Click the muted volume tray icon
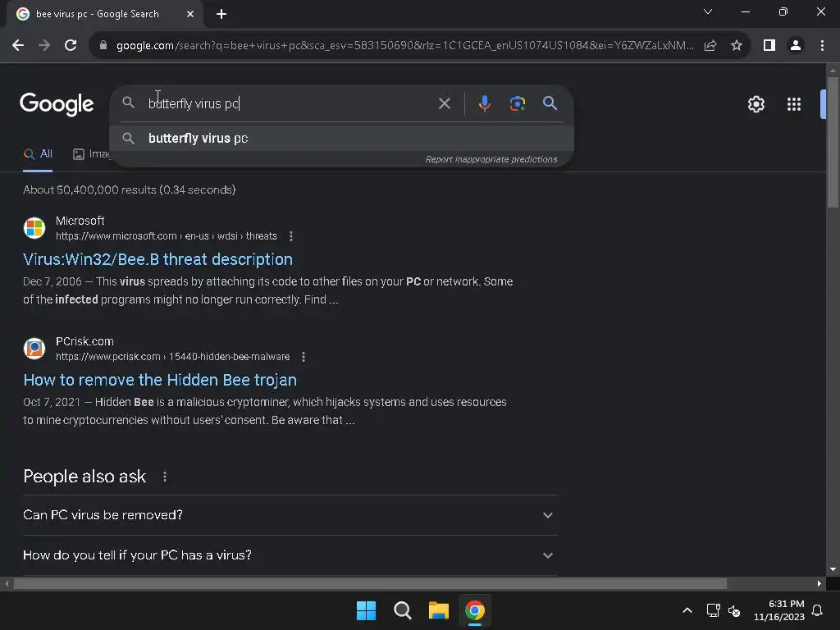The width and height of the screenshot is (840, 630). coord(734,610)
